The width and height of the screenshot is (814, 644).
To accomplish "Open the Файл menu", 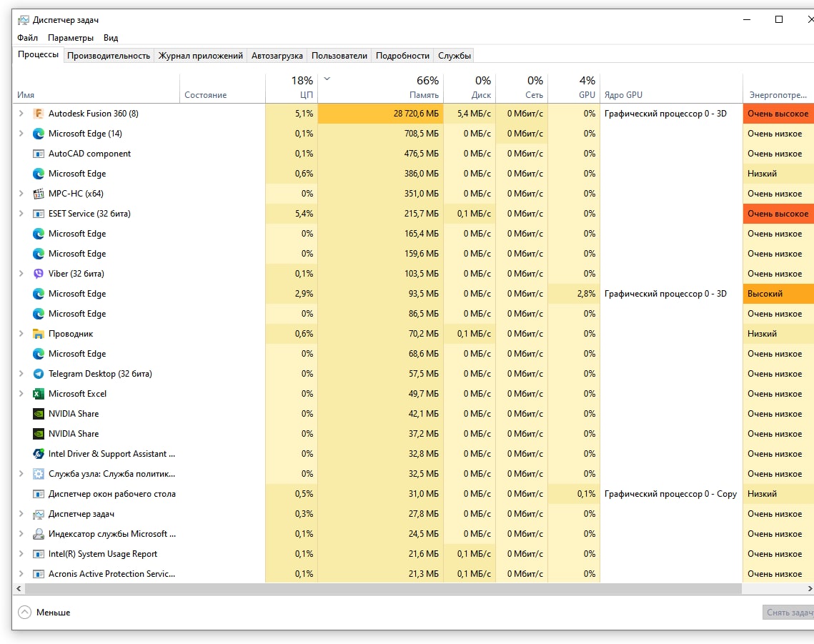I will tap(27, 38).
